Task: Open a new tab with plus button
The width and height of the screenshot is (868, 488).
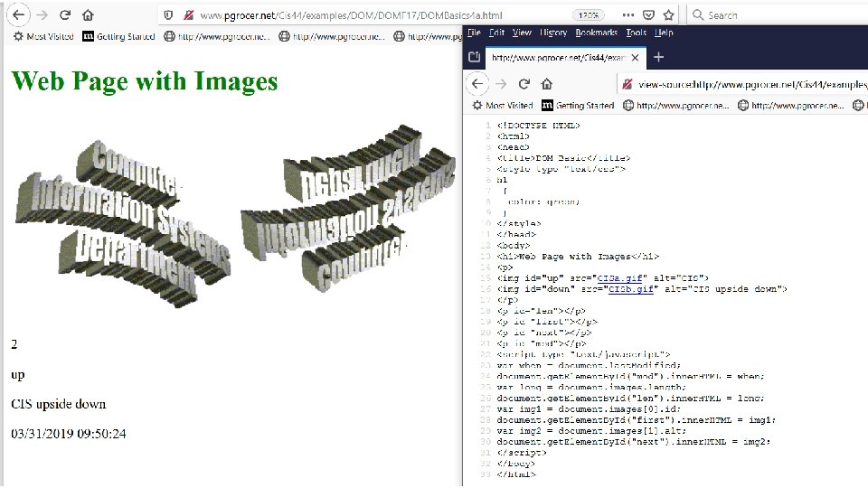Action: click(x=659, y=57)
